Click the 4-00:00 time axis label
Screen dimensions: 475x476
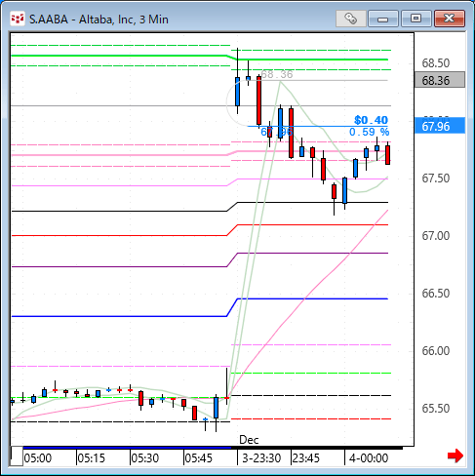(x=369, y=458)
